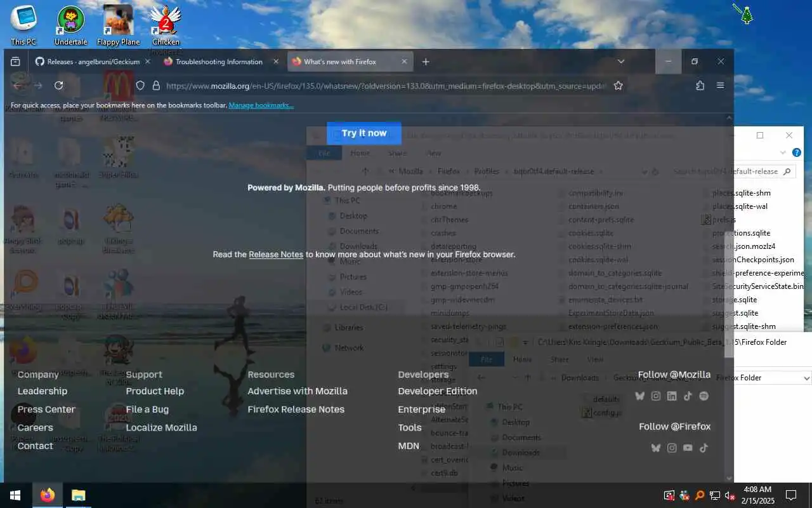Click File Explorer icon in taskbar
812x508 pixels.
point(78,495)
